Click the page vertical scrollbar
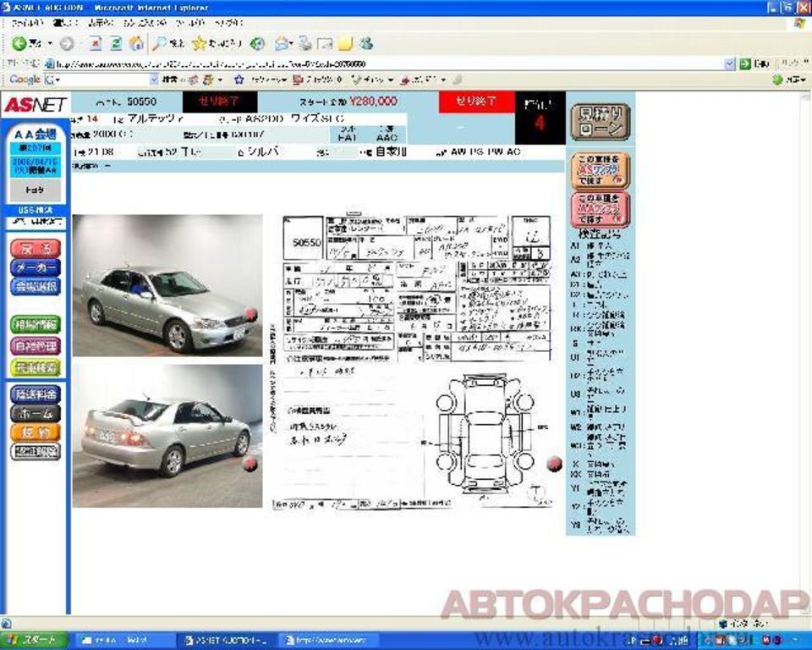 (x=806, y=354)
